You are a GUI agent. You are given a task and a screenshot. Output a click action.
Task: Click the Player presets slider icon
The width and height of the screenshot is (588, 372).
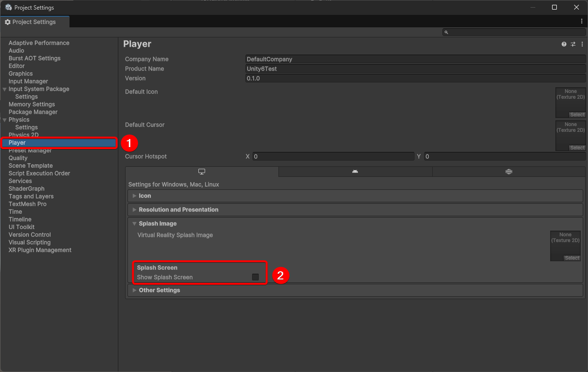[573, 44]
